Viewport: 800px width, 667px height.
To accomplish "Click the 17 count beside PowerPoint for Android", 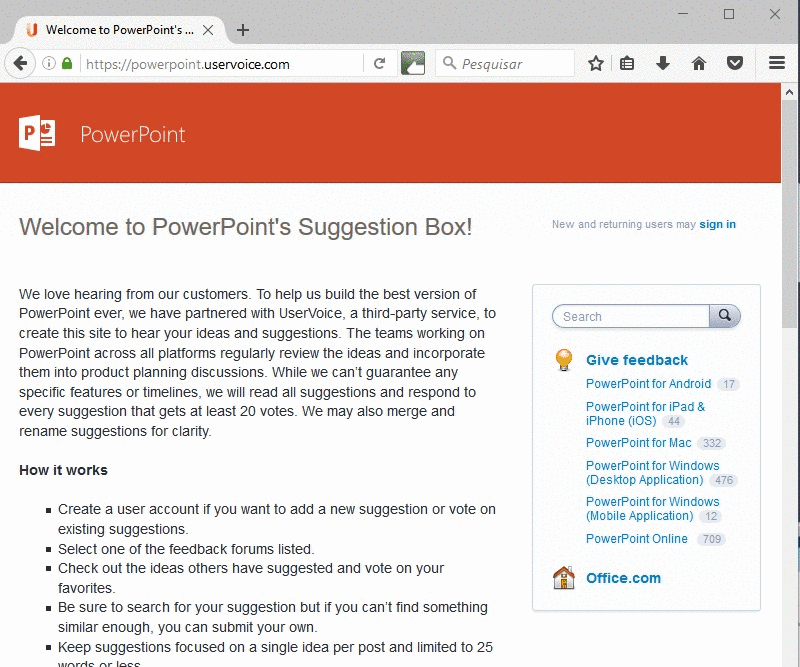I will [x=729, y=384].
